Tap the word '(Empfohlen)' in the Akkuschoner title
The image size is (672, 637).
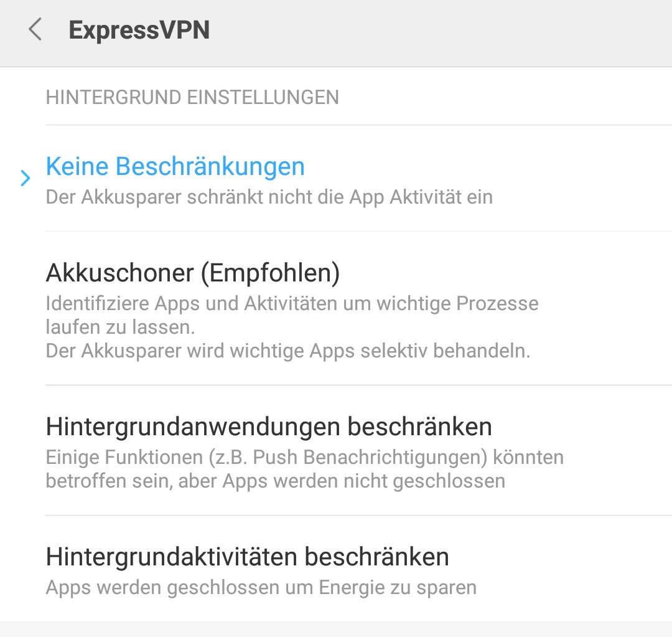click(271, 273)
